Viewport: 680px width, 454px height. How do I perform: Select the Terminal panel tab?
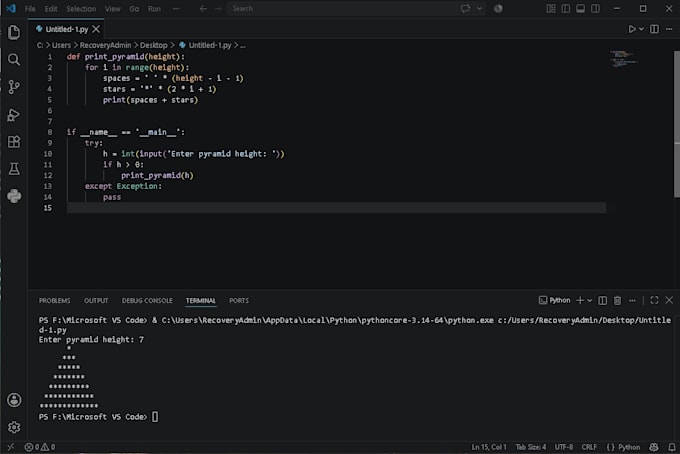pos(200,300)
